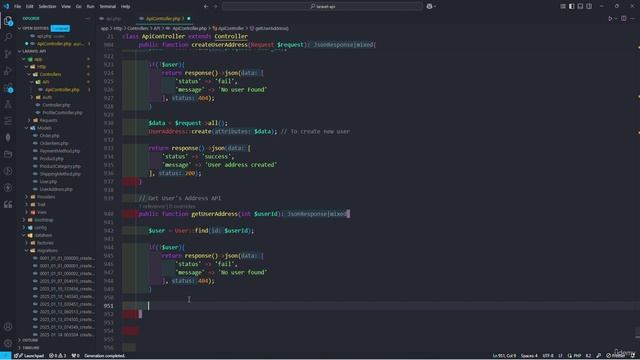Open the Extensions view with update badge
640x360 pixels.
point(8,88)
